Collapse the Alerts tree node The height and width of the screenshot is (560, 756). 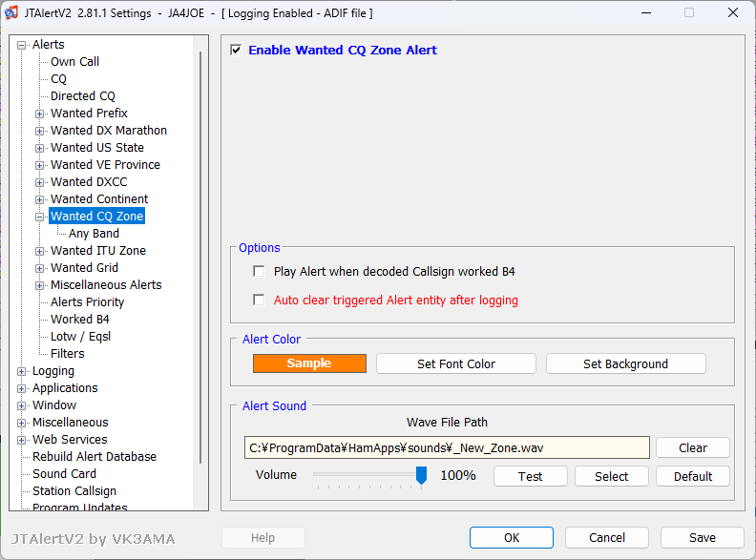(x=21, y=45)
